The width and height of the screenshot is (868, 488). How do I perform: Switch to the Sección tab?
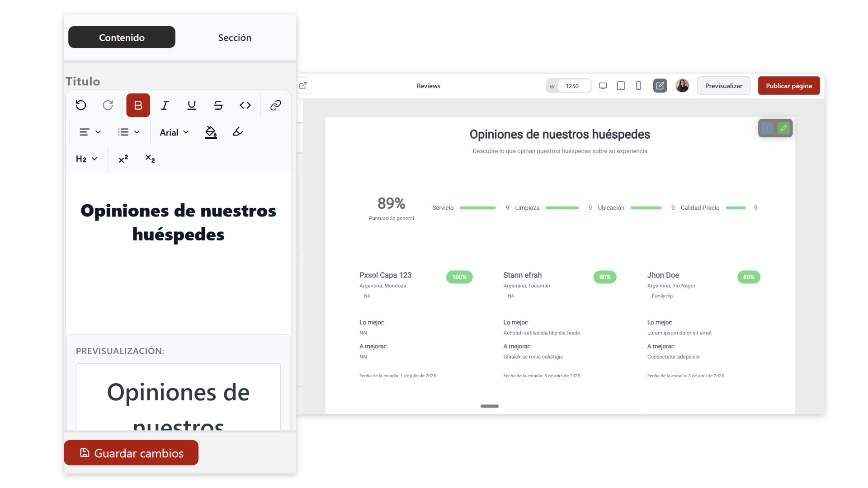click(235, 38)
